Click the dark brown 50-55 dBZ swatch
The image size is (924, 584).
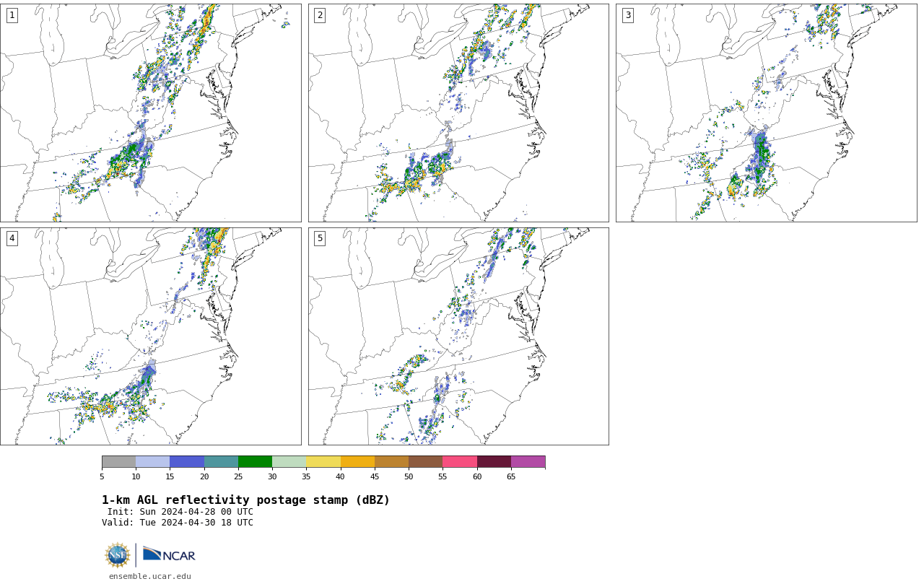tap(425, 462)
